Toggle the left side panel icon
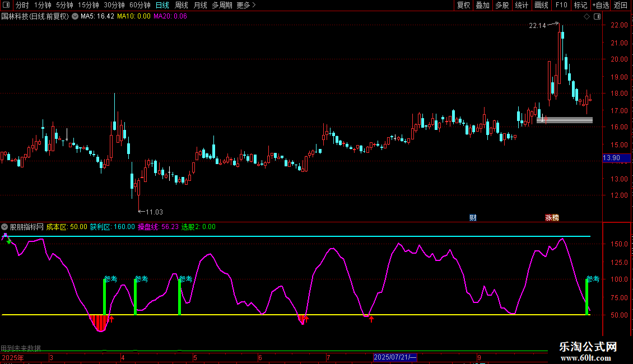Image resolution: width=633 pixels, height=364 pixels. click(x=6, y=6)
